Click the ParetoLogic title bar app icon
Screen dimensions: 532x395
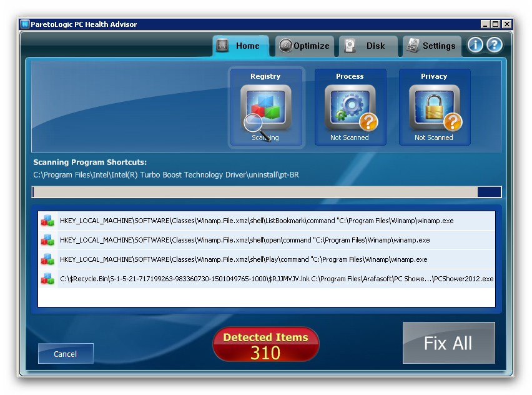coord(25,24)
